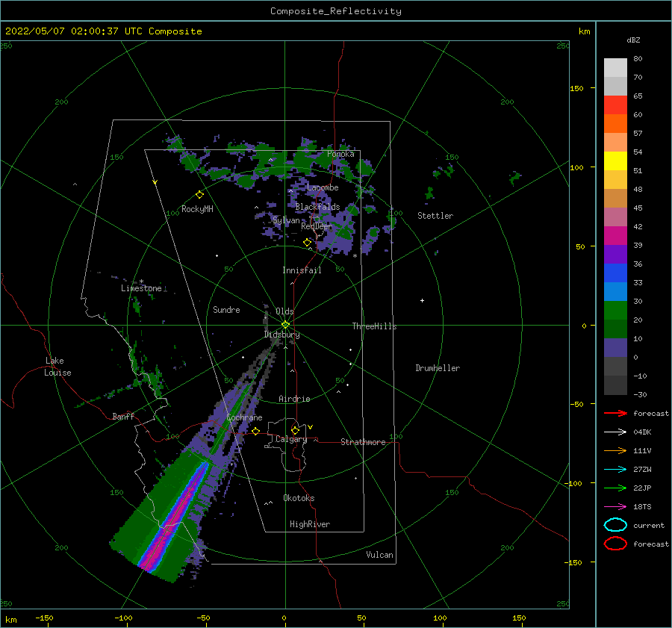The height and width of the screenshot is (628, 672).
Task: Click the yellow diamond marker below Cochrane
Action: (x=256, y=432)
